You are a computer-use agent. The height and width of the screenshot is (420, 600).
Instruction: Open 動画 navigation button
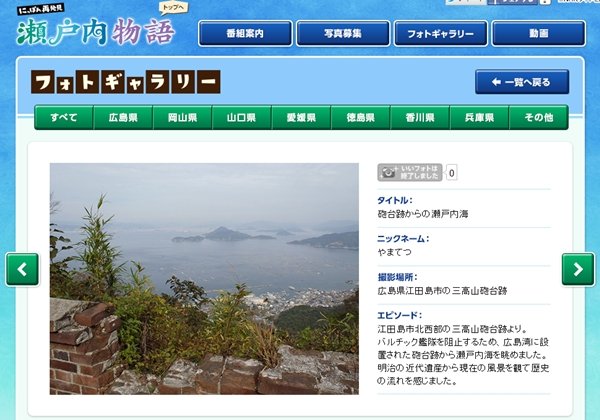(538, 34)
